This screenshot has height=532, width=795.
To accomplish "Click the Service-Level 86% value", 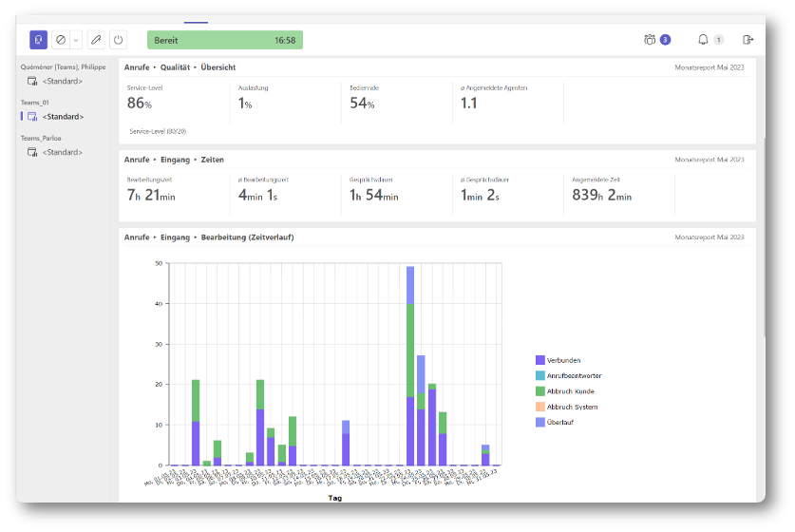I will pos(140,103).
